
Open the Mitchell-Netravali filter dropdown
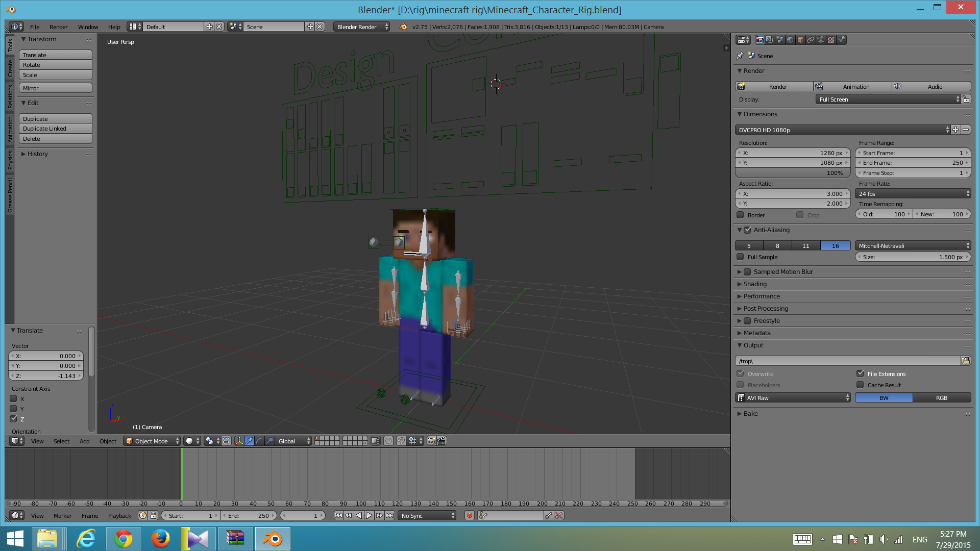tap(913, 245)
